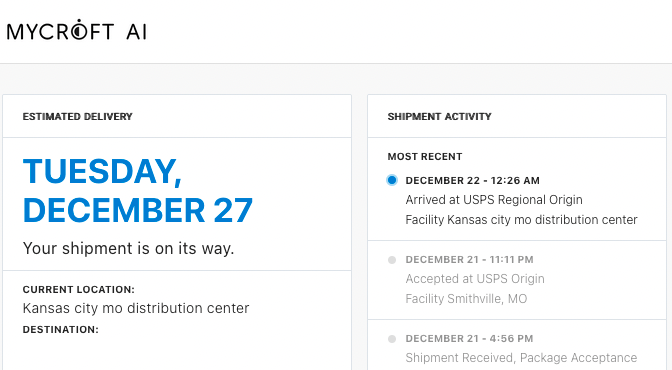Image resolution: width=672 pixels, height=370 pixels.
Task: Click the Estimated Delivery header
Action: point(78,117)
